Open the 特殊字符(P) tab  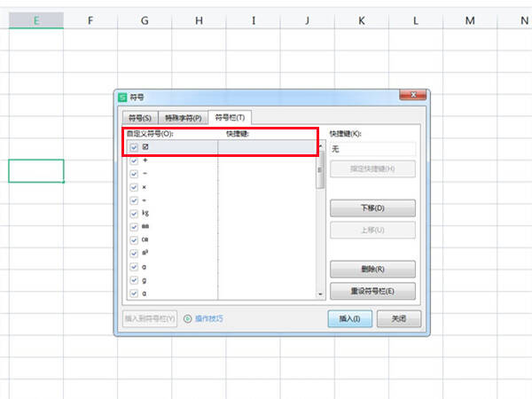[184, 118]
